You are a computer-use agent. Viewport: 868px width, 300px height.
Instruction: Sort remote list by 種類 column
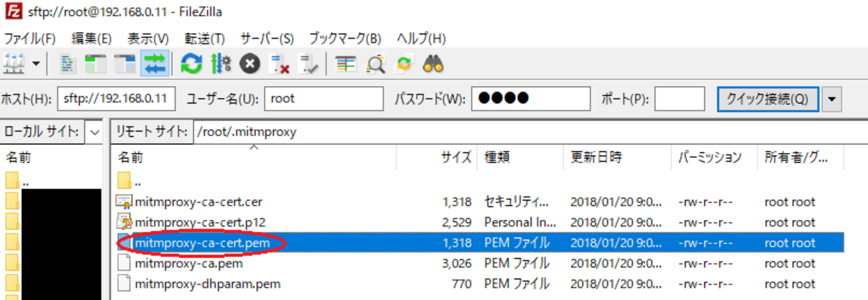(x=520, y=158)
